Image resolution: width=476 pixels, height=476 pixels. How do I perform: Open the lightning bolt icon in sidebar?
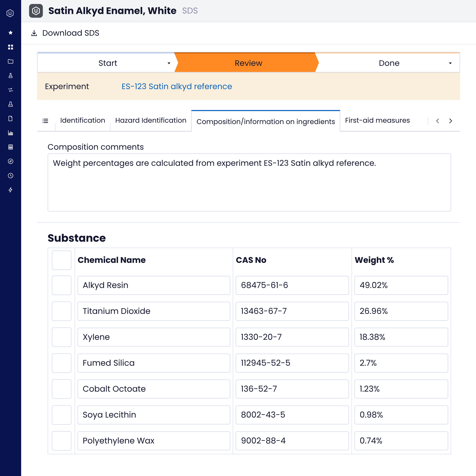coord(10,190)
